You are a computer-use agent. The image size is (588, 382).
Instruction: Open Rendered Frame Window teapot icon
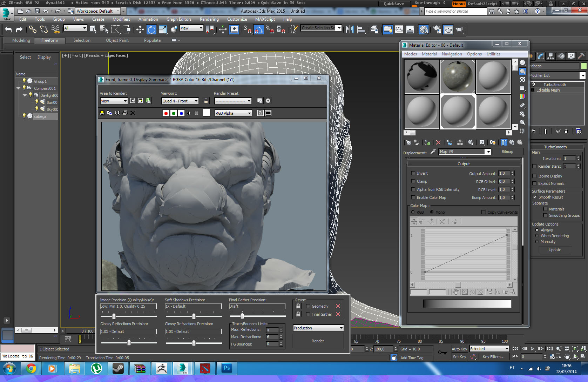[x=448, y=29]
